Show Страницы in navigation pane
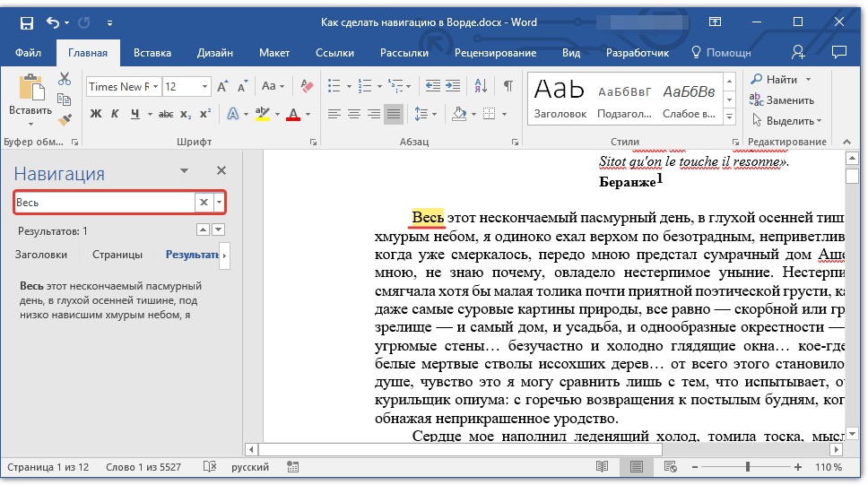This screenshot has width=868, height=485. 117,255
